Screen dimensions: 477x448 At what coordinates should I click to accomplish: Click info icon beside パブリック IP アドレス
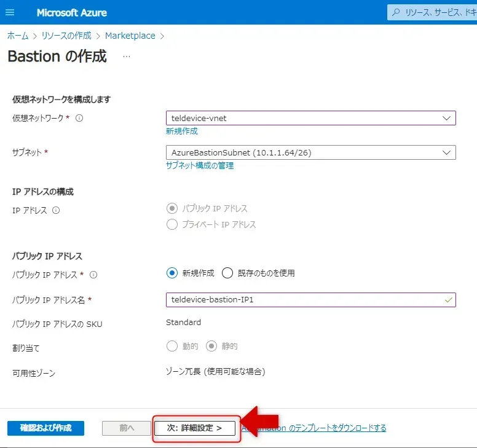(94, 275)
